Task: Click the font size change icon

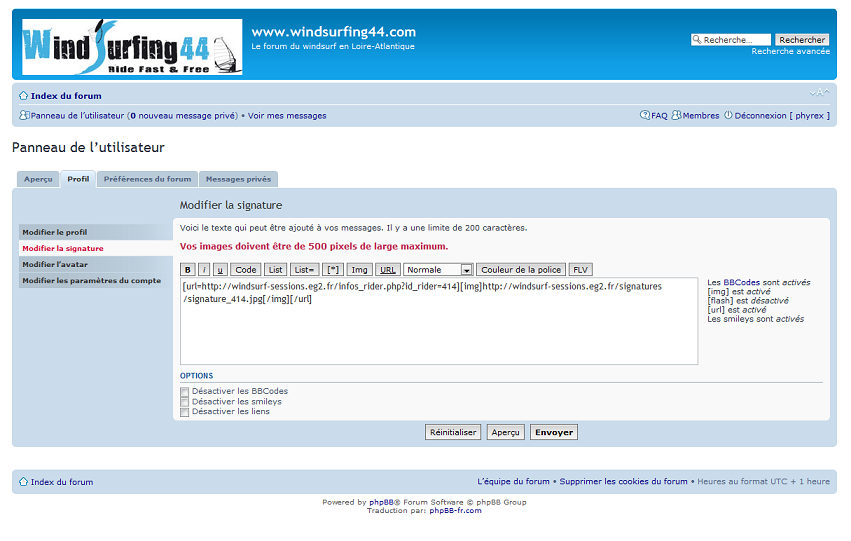Action: (819, 93)
